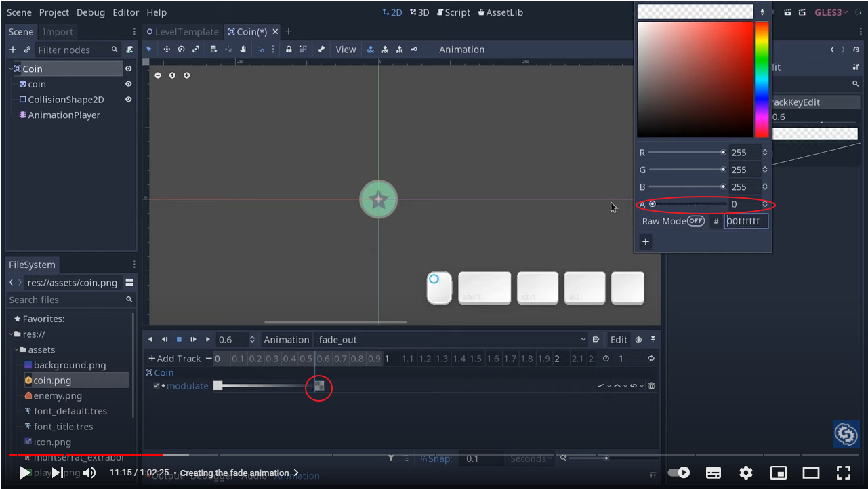Viewport: 868px width, 489px height.
Task: Click the Filter nodes search field
Action: [x=77, y=50]
